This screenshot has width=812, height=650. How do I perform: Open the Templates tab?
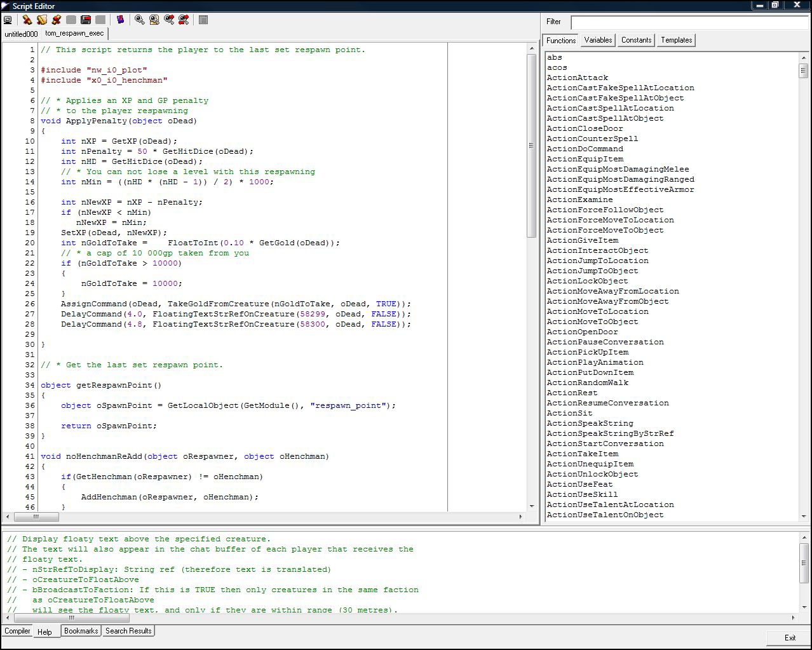pos(676,40)
